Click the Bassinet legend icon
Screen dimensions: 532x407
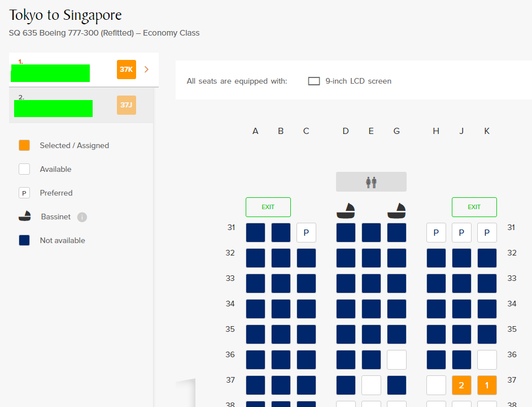point(24,217)
